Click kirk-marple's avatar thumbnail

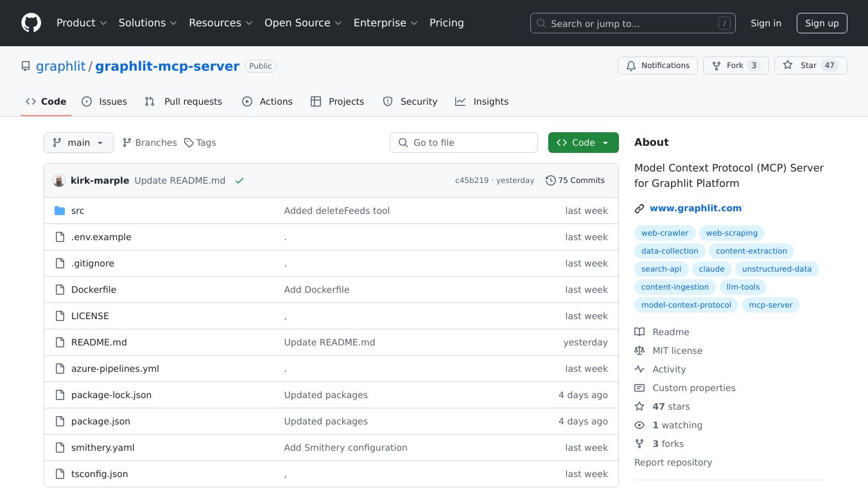(x=59, y=180)
